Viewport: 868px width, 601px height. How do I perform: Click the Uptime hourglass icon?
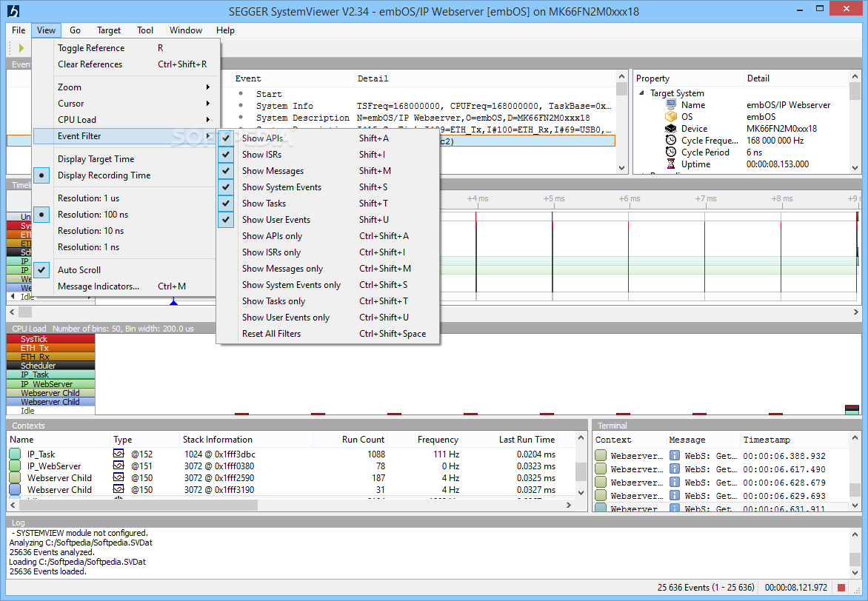tap(671, 164)
